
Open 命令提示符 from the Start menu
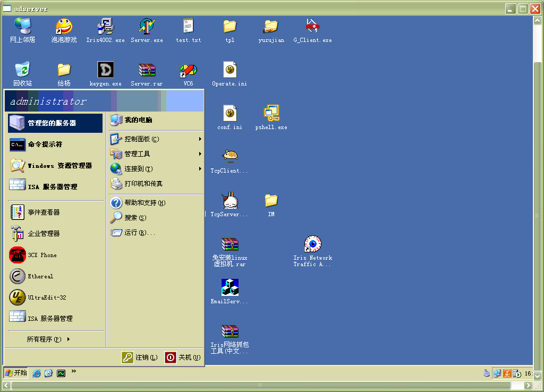(x=45, y=144)
